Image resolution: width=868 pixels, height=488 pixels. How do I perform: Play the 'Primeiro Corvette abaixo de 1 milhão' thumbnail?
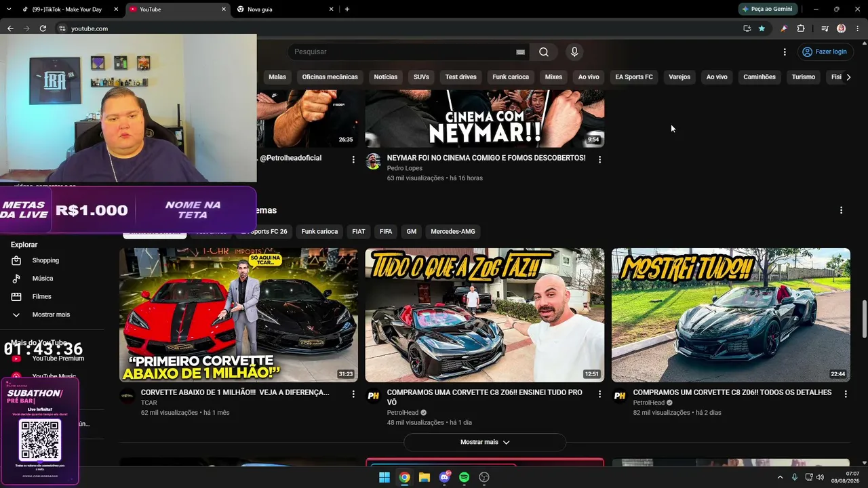pyautogui.click(x=239, y=315)
